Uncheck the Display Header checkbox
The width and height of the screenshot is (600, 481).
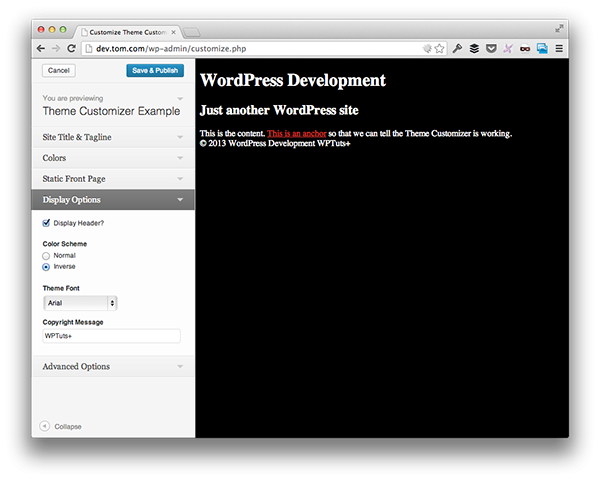46,223
